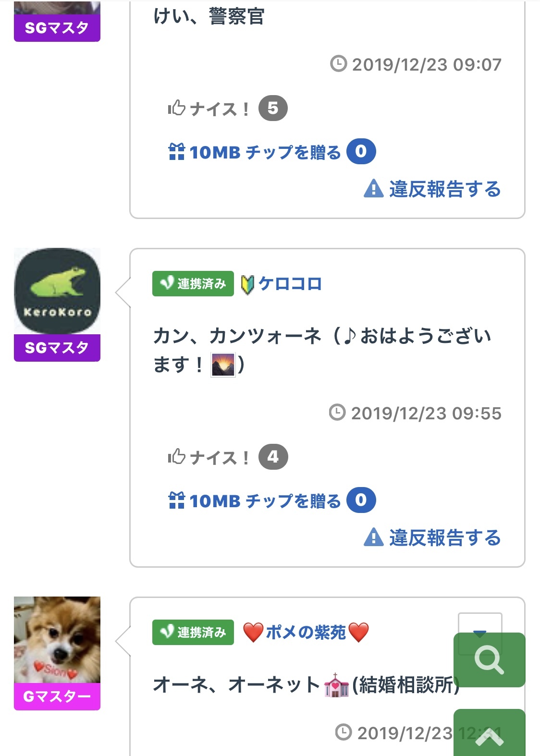540x756 pixels.
Task: Send 10MB chip gift to ケロコロ
Action: (255, 501)
